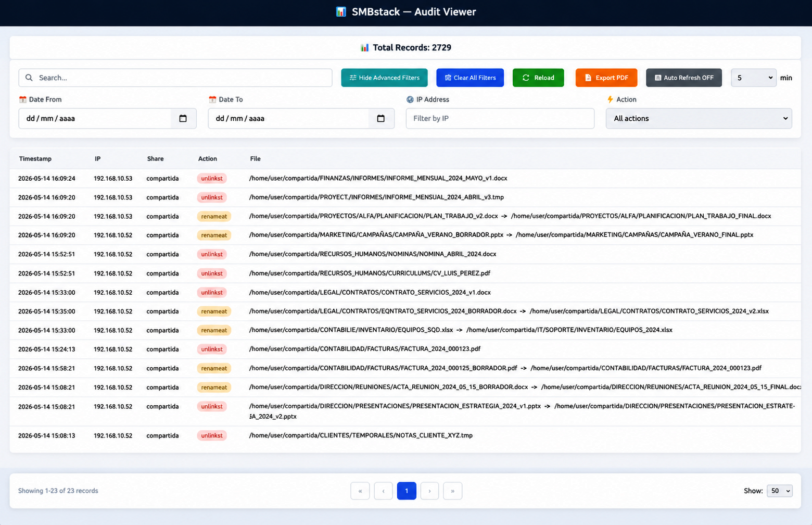Viewport: 812px width, 525px height.
Task: Click timestamp 2026-05-14 15:24:13
Action: [x=47, y=349]
